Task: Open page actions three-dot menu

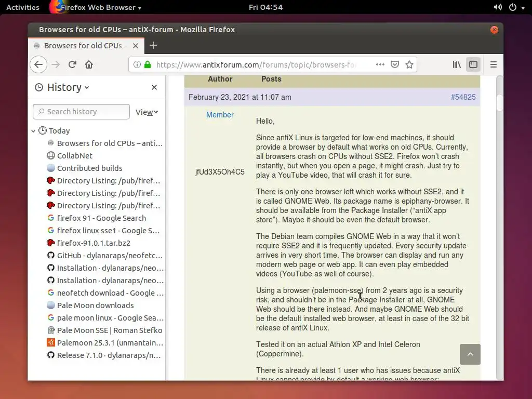Action: pos(380,64)
